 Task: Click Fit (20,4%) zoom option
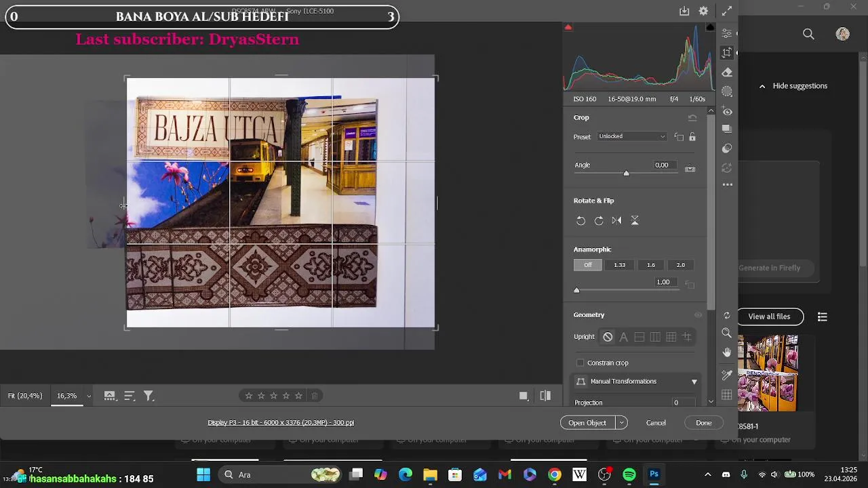(x=25, y=396)
